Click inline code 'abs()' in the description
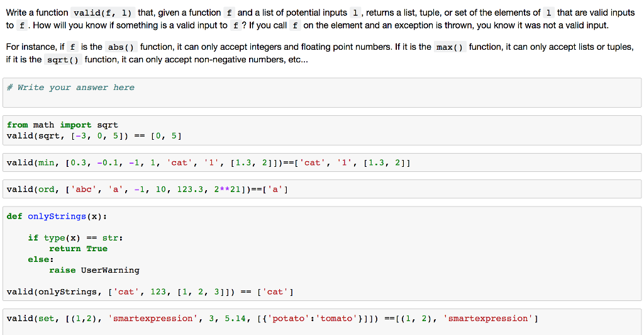Screen dimensions: 644x335 pos(121,47)
